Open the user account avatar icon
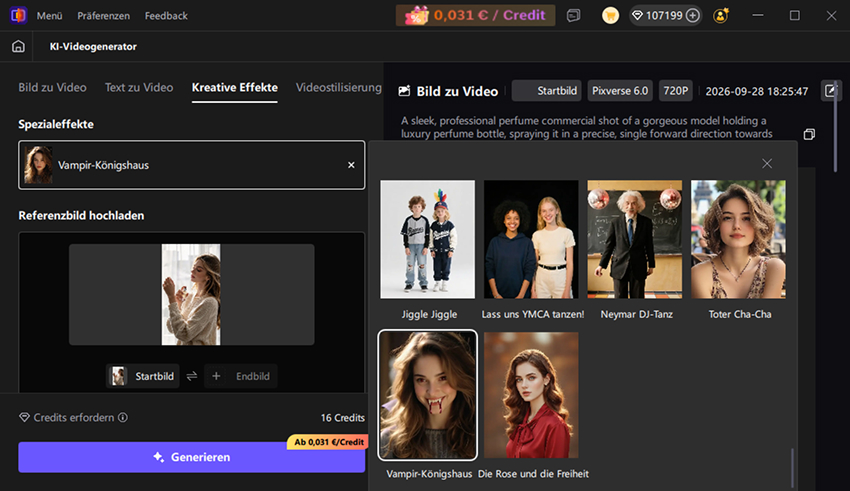 point(721,16)
